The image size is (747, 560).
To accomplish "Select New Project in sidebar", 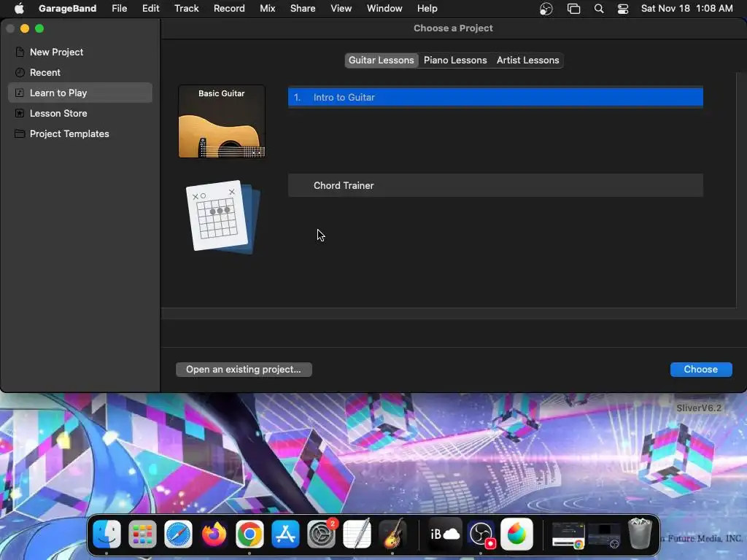I will click(x=80, y=52).
